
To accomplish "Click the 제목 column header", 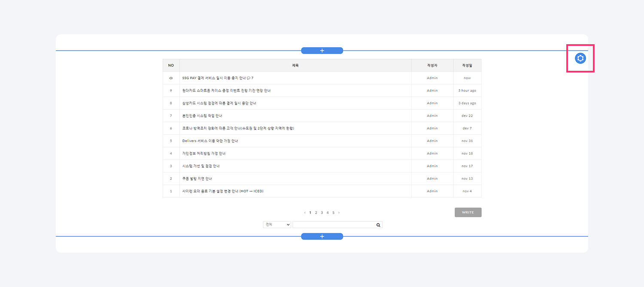I will click(x=295, y=66).
